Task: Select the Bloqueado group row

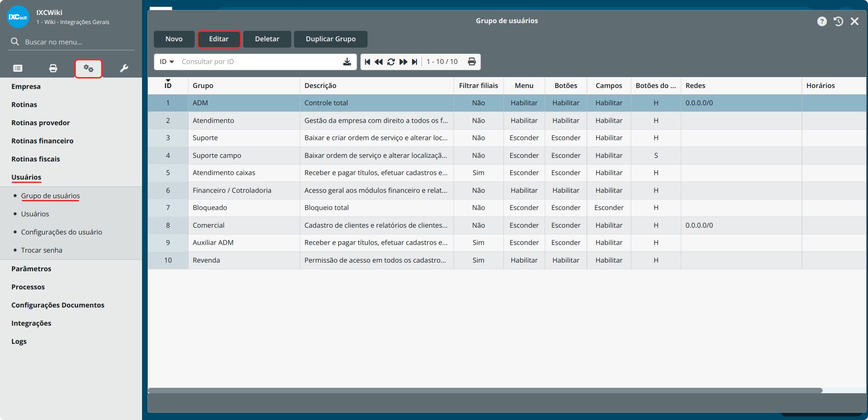Action: pyautogui.click(x=507, y=208)
